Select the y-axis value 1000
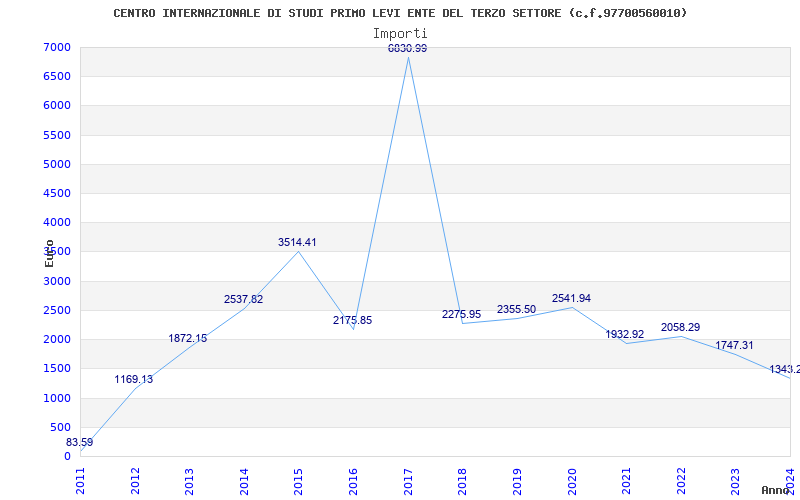Image resolution: width=800 pixels, height=500 pixels. pos(57,398)
